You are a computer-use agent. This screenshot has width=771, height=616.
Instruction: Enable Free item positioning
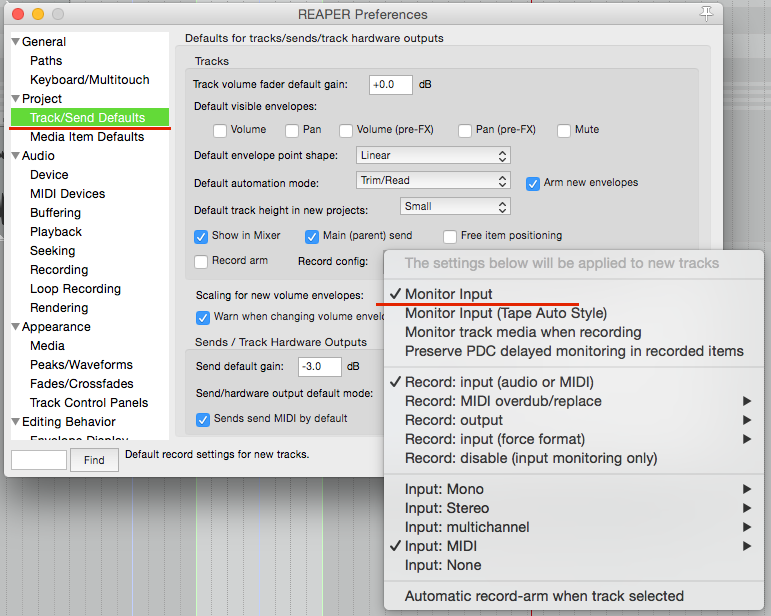pyautogui.click(x=450, y=236)
